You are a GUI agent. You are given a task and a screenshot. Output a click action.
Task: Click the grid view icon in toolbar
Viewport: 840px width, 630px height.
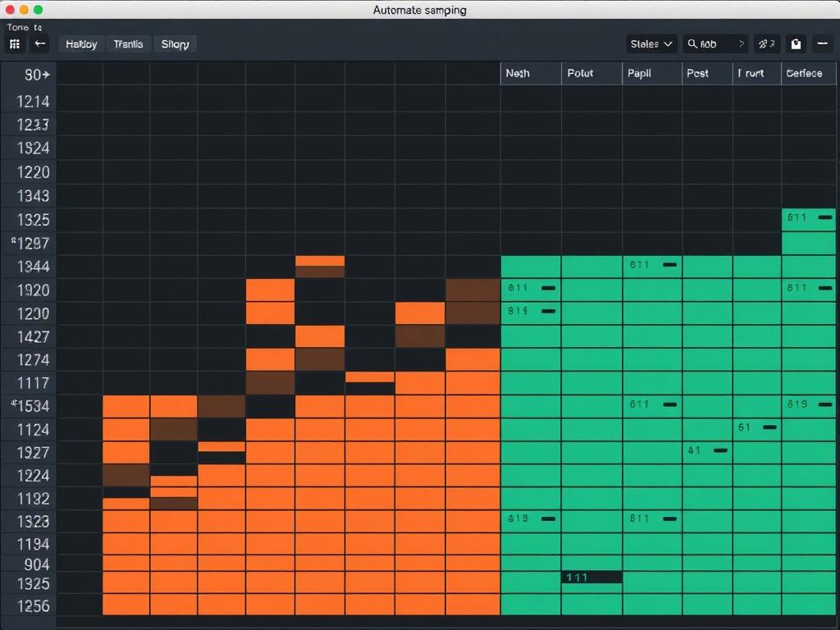click(x=15, y=44)
